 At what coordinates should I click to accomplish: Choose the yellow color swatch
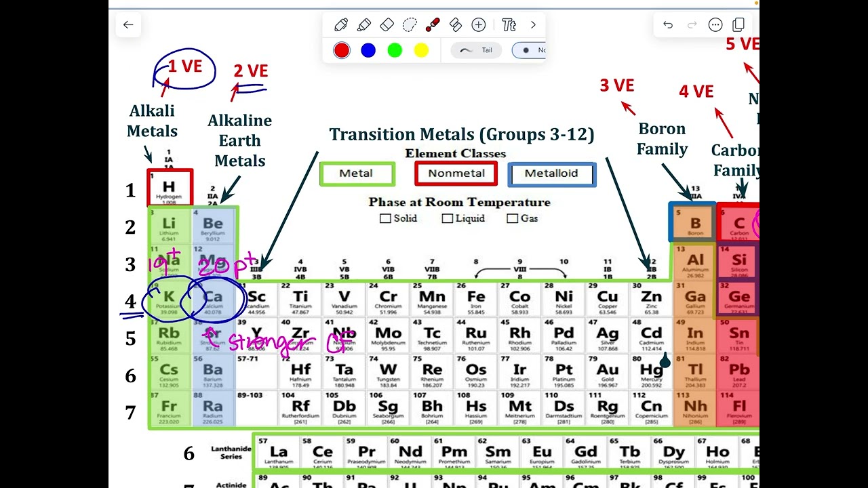tap(421, 50)
